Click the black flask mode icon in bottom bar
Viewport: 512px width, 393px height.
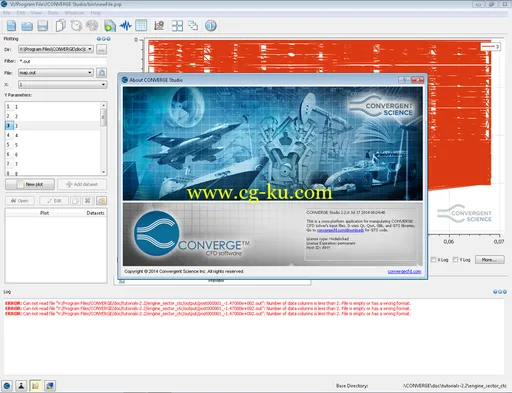tap(21, 386)
